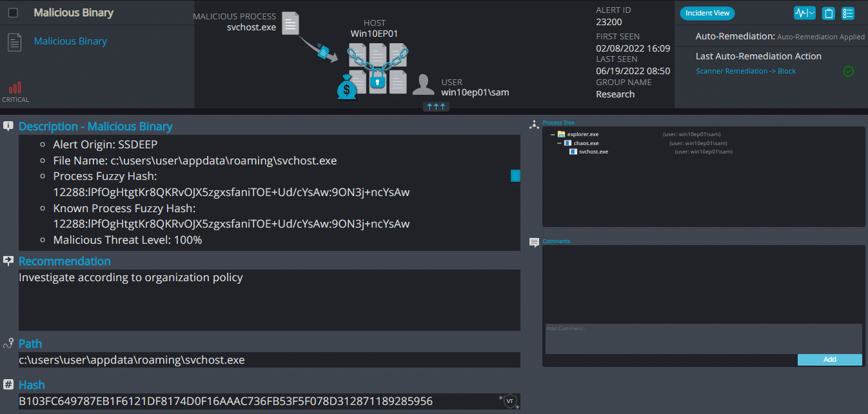Click the user name win10ep01\sam in header
Viewport: 868px width, 414px height.
click(x=475, y=92)
